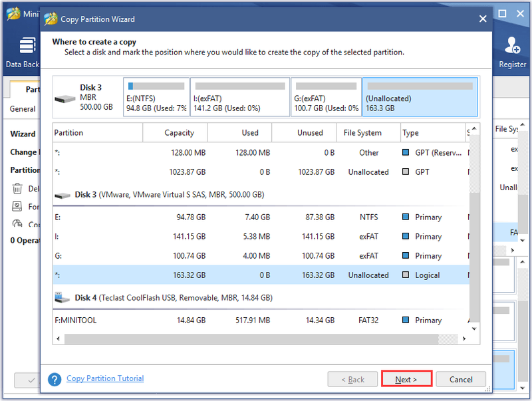Select the F:MINITOOL partition row

click(261, 321)
